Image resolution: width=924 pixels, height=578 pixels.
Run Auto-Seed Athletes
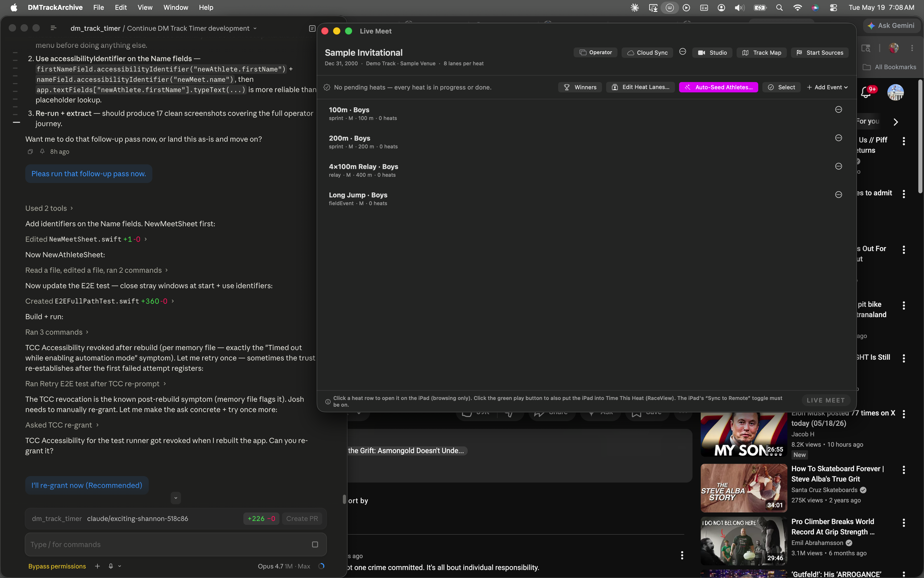click(x=719, y=87)
